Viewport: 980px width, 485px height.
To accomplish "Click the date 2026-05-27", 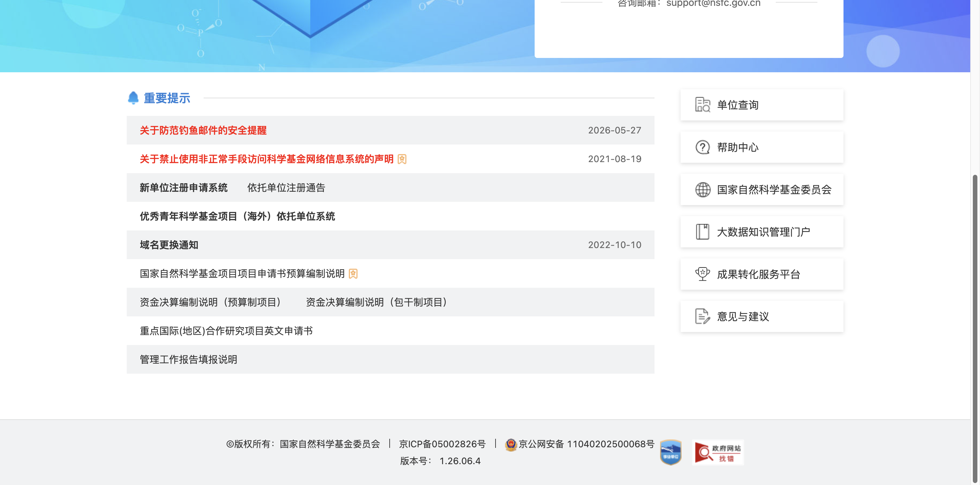I will 614,131.
